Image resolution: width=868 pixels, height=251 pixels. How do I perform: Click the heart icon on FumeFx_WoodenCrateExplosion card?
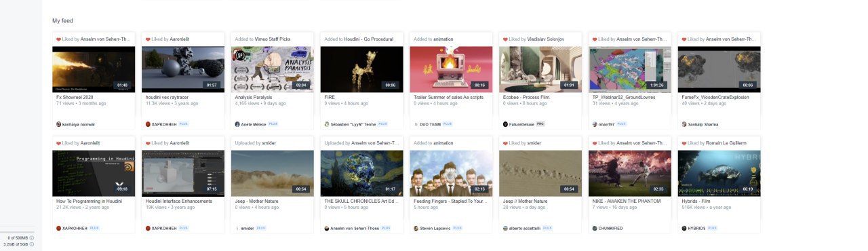[x=685, y=39]
